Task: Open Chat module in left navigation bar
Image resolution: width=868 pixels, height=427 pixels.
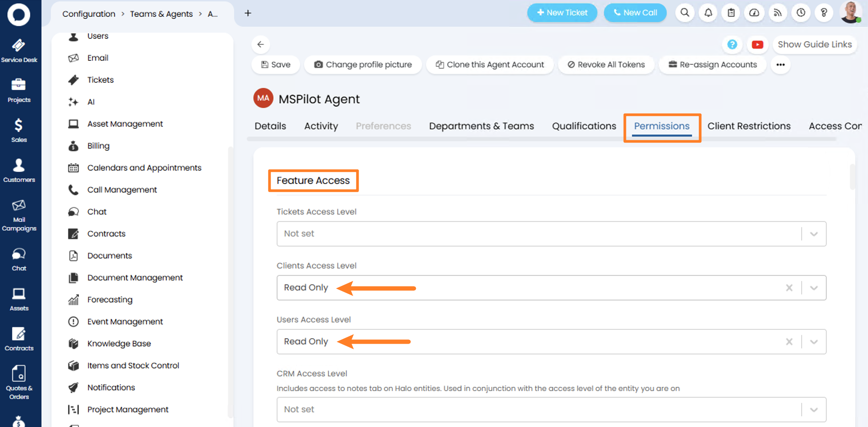Action: (x=19, y=259)
